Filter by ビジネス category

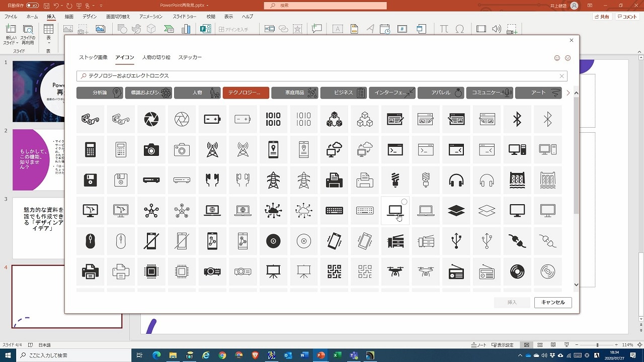pos(343,93)
